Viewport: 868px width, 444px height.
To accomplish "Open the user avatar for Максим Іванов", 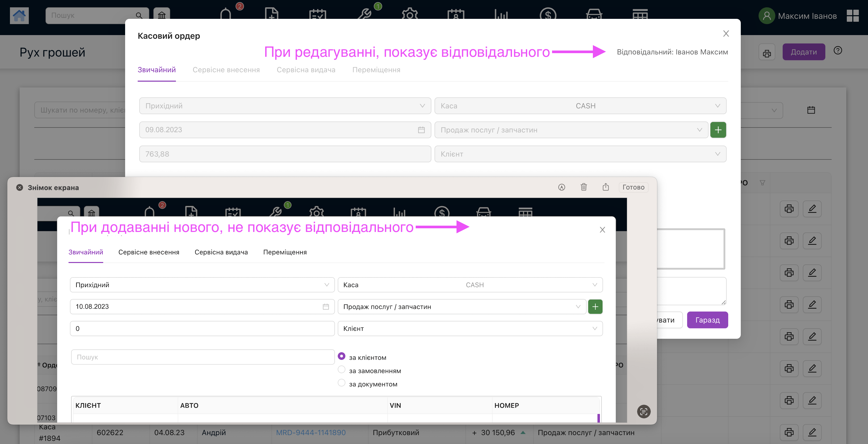I will (x=767, y=16).
